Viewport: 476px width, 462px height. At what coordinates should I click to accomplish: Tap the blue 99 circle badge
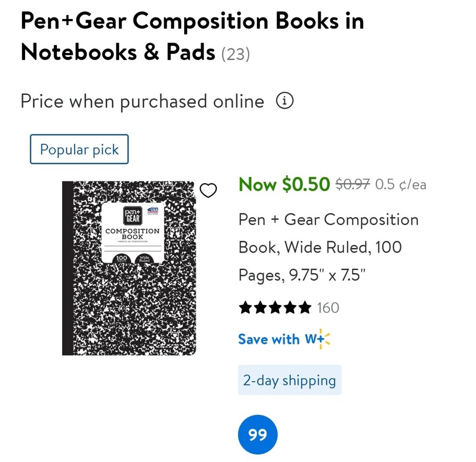(x=257, y=434)
